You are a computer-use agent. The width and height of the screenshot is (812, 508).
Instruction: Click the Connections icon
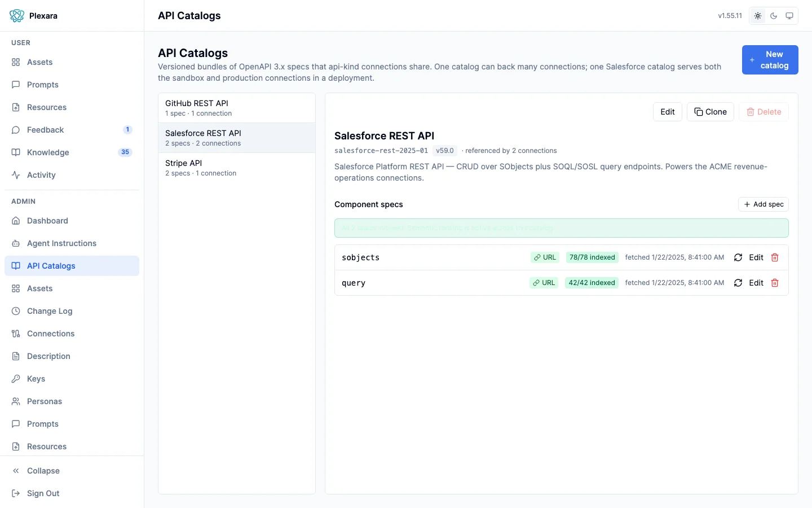tap(16, 334)
